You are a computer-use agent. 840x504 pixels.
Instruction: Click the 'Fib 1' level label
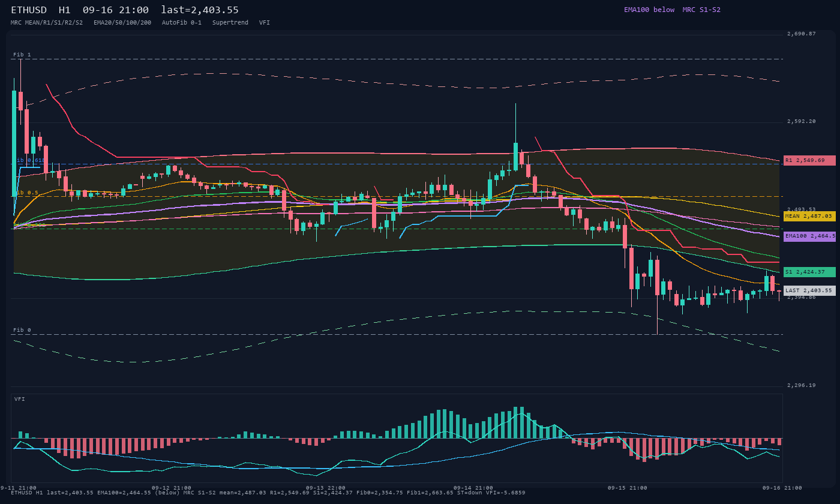pos(22,55)
